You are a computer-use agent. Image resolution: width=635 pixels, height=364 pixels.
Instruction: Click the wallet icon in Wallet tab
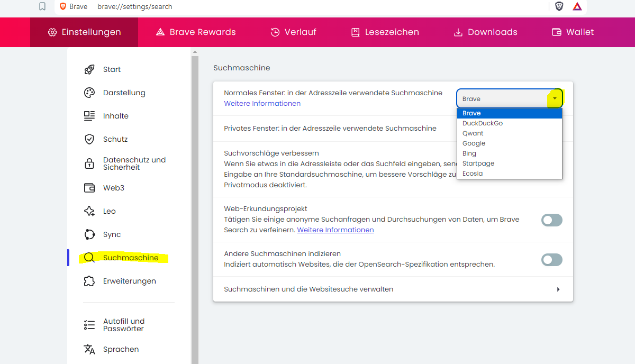[556, 32]
